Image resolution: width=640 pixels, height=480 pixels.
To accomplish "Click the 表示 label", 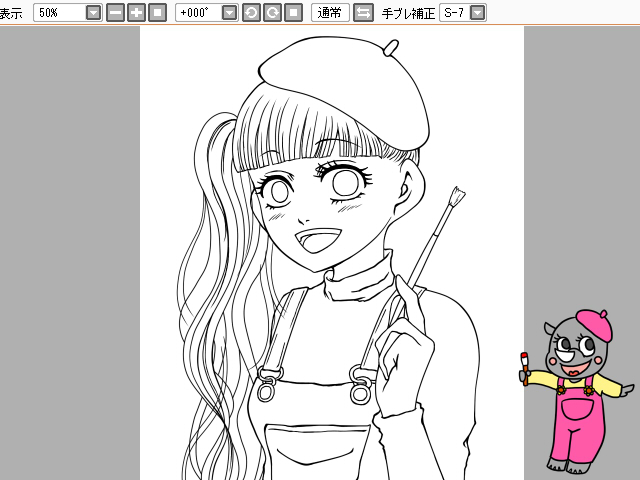I will tap(11, 13).
